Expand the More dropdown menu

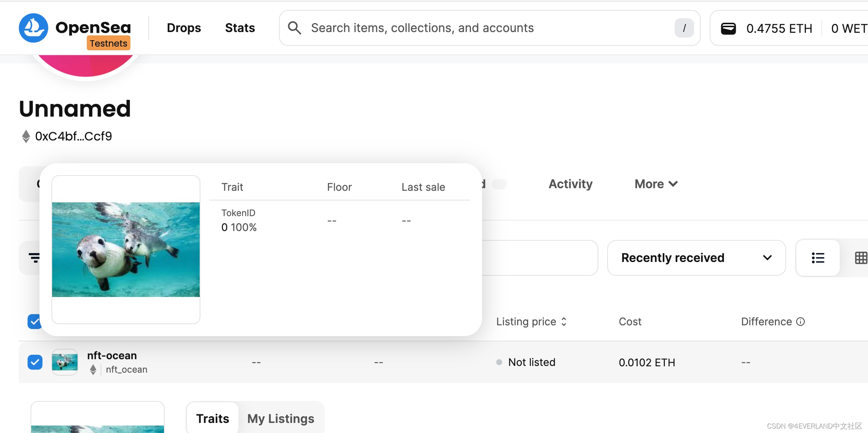point(656,184)
